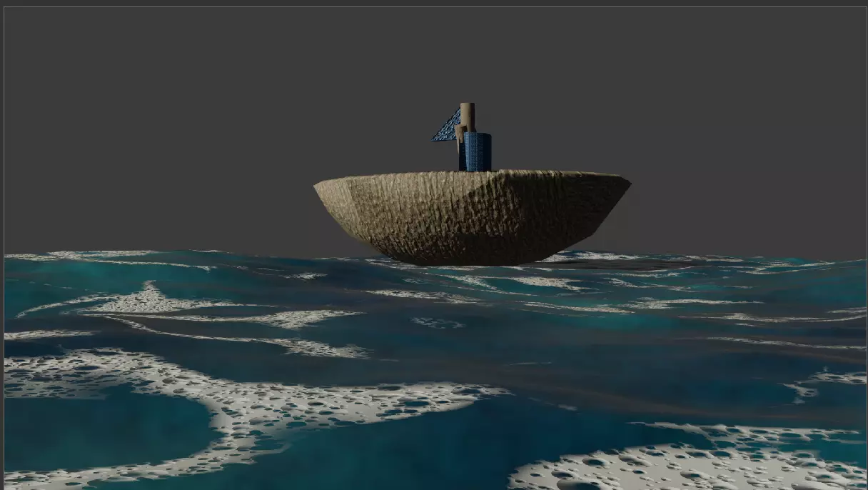Select the brown boat hull in the render
868x490 pixels.
(472, 217)
